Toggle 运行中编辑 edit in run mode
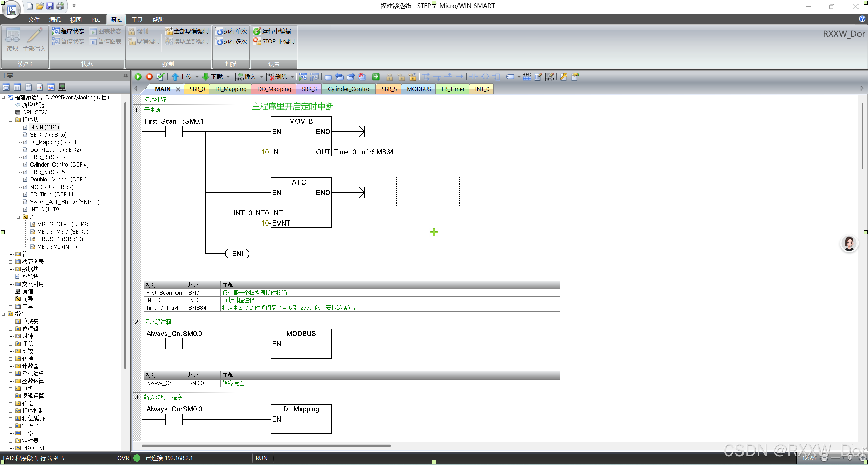Image resolution: width=868 pixels, height=465 pixels. tap(257, 31)
